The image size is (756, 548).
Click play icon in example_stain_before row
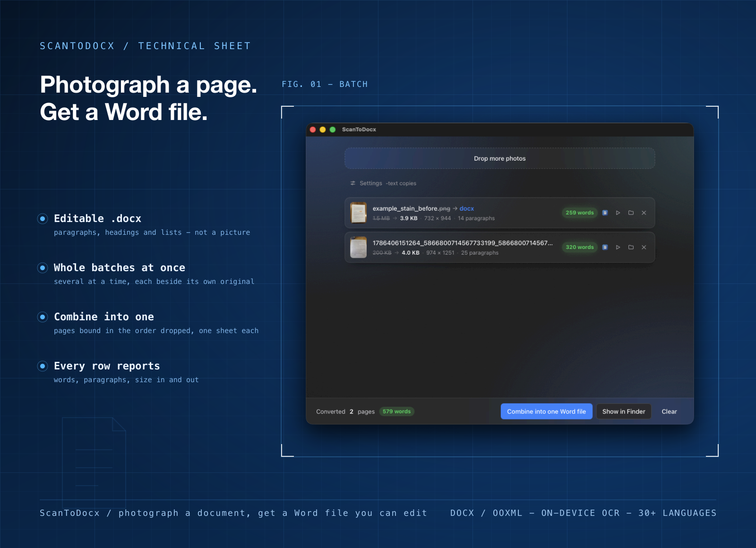(x=618, y=213)
